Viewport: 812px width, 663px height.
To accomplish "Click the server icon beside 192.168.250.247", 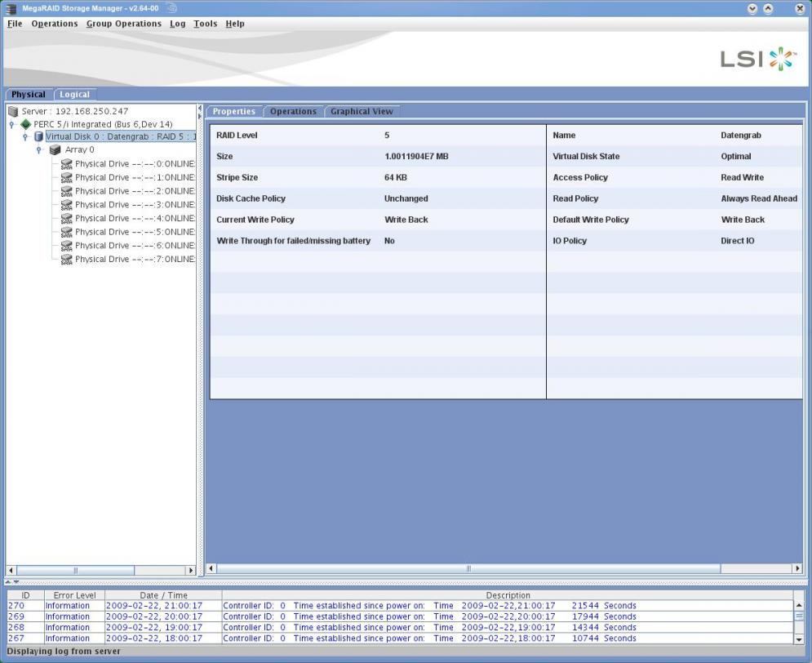I will pos(13,111).
